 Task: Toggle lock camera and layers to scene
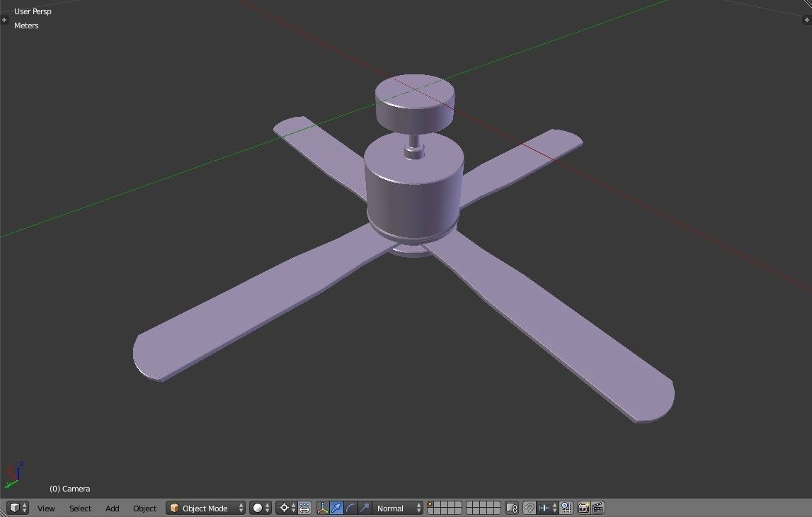[512, 508]
